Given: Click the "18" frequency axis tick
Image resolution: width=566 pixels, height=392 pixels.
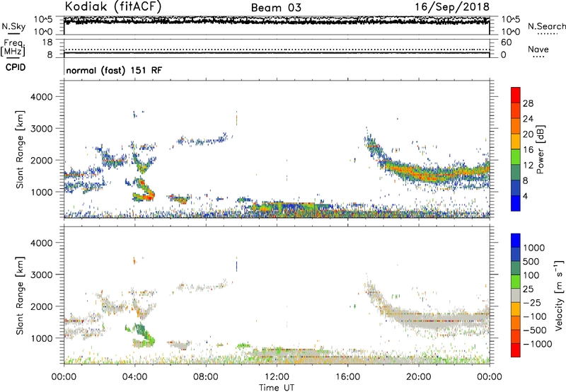Looking at the screenshot, I should click(x=47, y=42).
